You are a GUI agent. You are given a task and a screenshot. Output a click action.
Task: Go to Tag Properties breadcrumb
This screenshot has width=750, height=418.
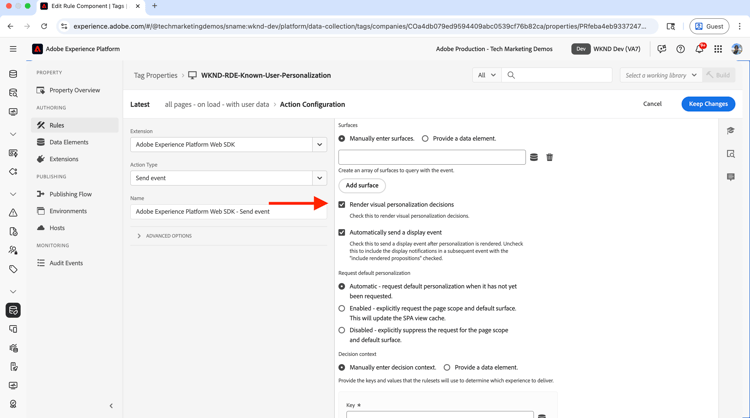155,75
